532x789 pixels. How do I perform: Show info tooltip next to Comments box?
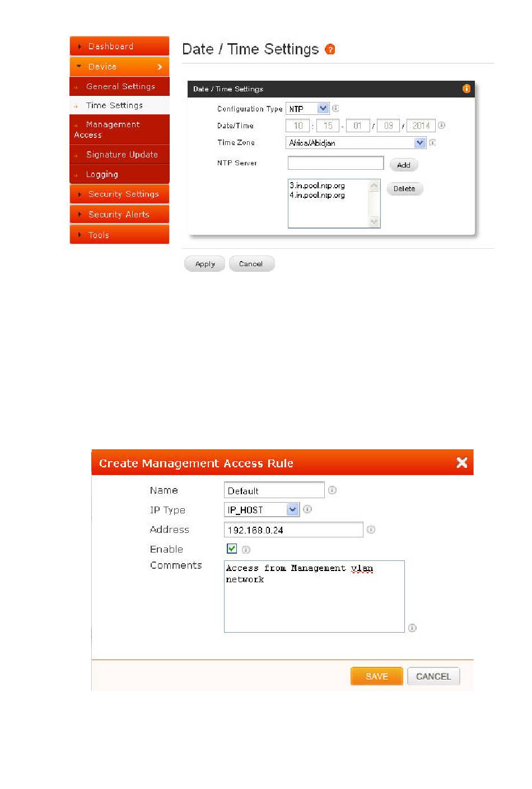coord(412,628)
